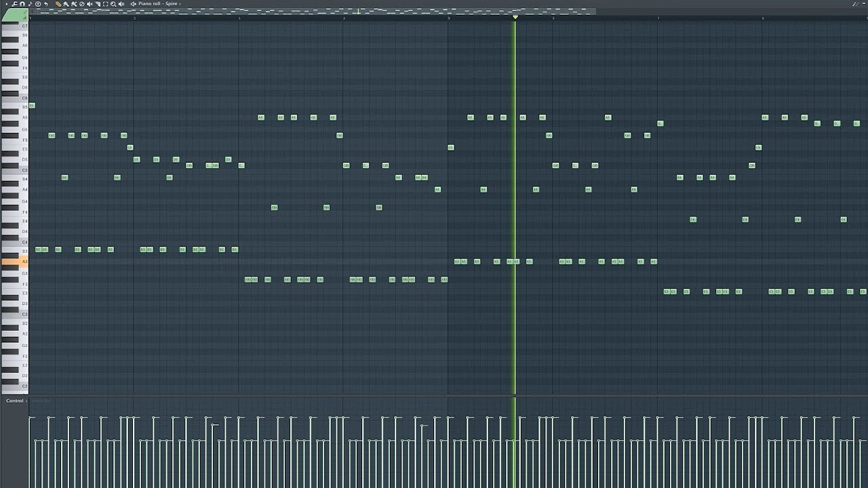Click the playhead marker on the timeline
The image size is (868, 488).
click(x=515, y=17)
